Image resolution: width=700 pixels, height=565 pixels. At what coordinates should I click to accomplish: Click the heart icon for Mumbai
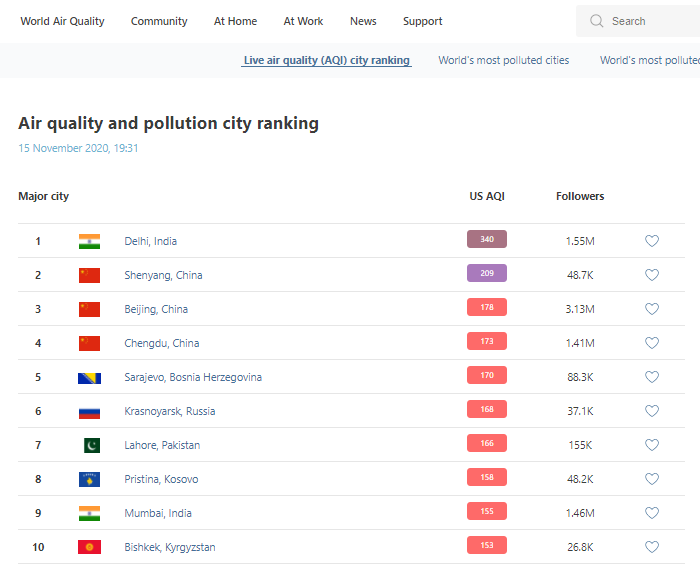pyautogui.click(x=652, y=513)
